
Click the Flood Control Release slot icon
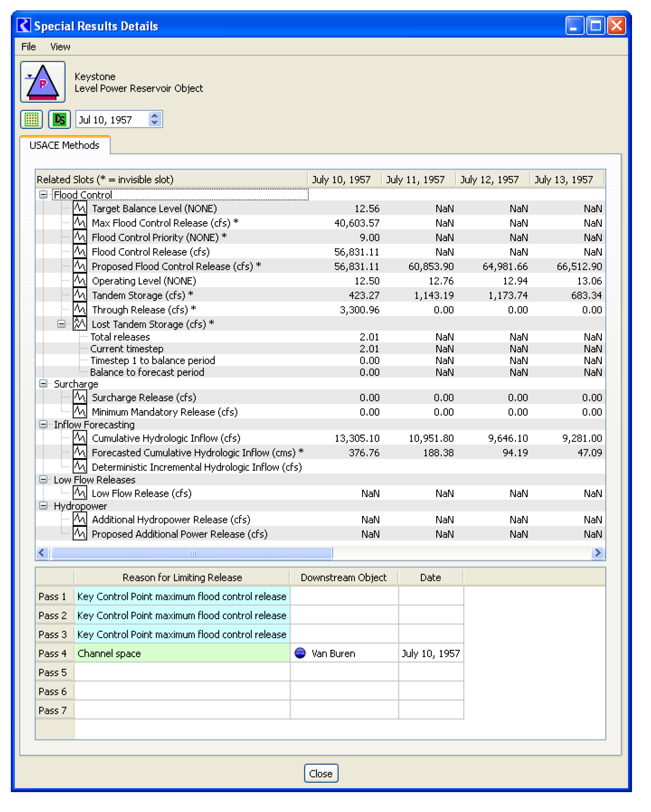(80, 252)
